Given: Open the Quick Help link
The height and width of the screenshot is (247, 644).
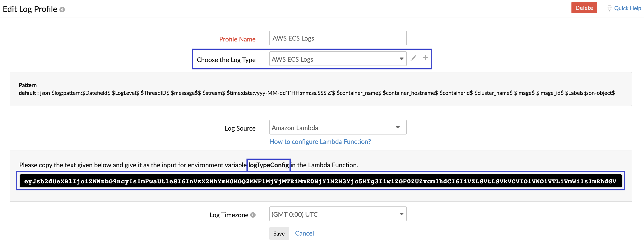Looking at the screenshot, I should tap(627, 8).
